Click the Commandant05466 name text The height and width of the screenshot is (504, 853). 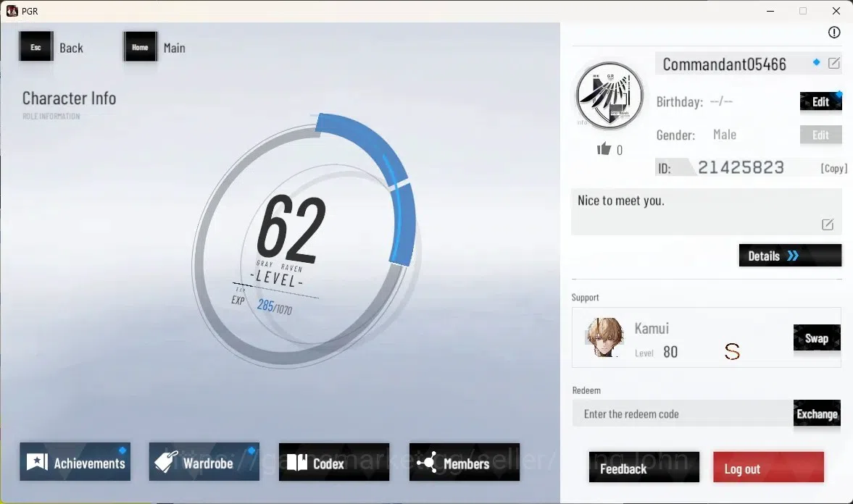click(x=724, y=64)
